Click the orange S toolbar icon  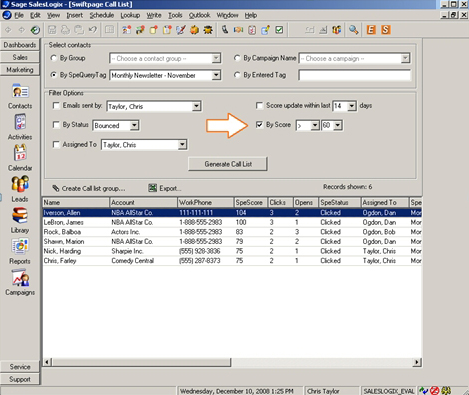tap(386, 30)
